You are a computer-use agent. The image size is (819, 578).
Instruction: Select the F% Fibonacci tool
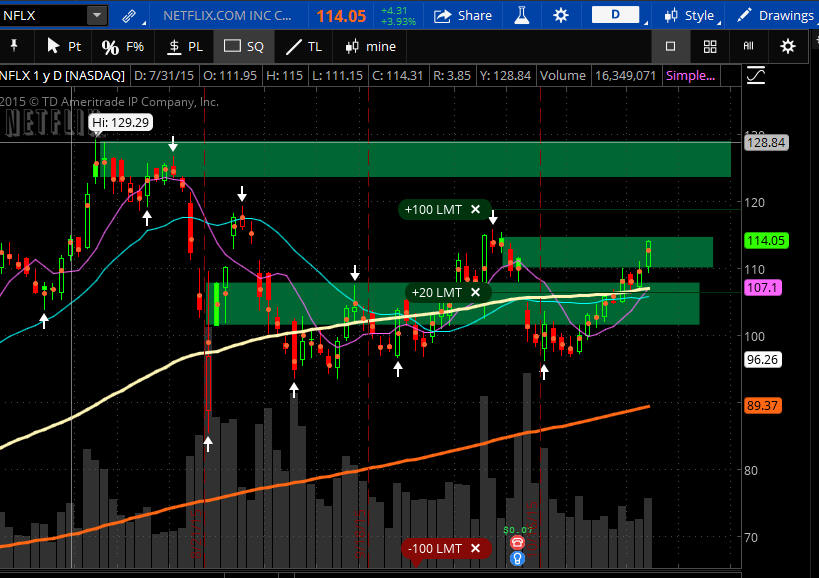[123, 46]
